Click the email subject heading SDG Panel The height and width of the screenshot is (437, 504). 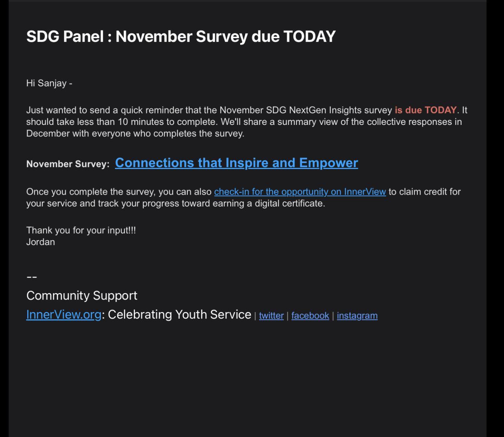coord(181,37)
